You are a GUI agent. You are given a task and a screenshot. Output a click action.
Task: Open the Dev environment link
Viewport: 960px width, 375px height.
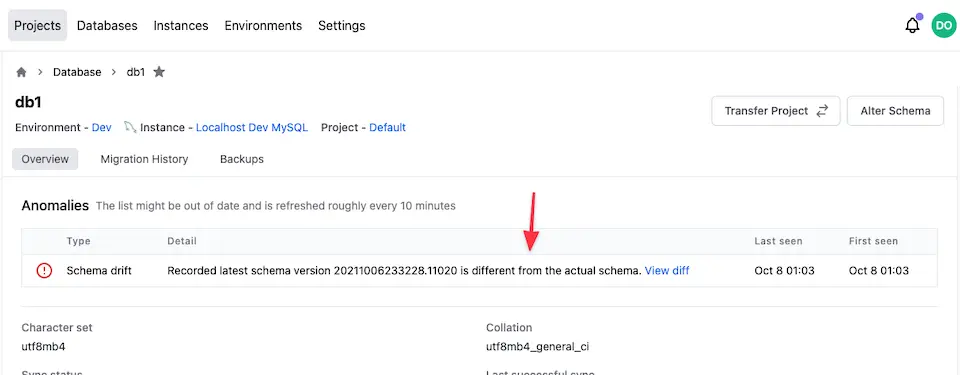click(102, 127)
